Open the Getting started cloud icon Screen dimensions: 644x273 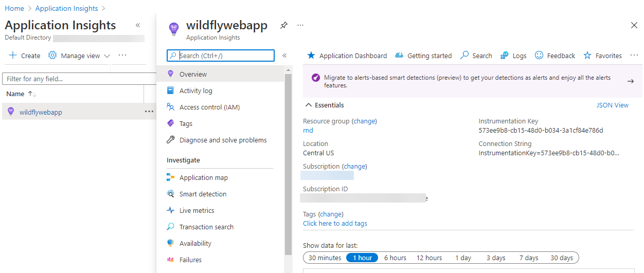pos(399,56)
